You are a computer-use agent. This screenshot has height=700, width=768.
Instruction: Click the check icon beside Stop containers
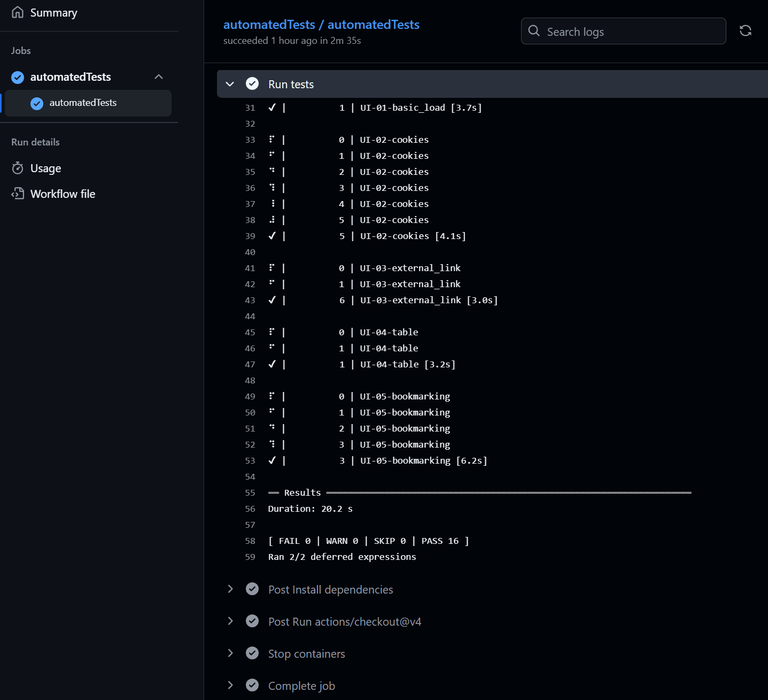[x=252, y=653]
